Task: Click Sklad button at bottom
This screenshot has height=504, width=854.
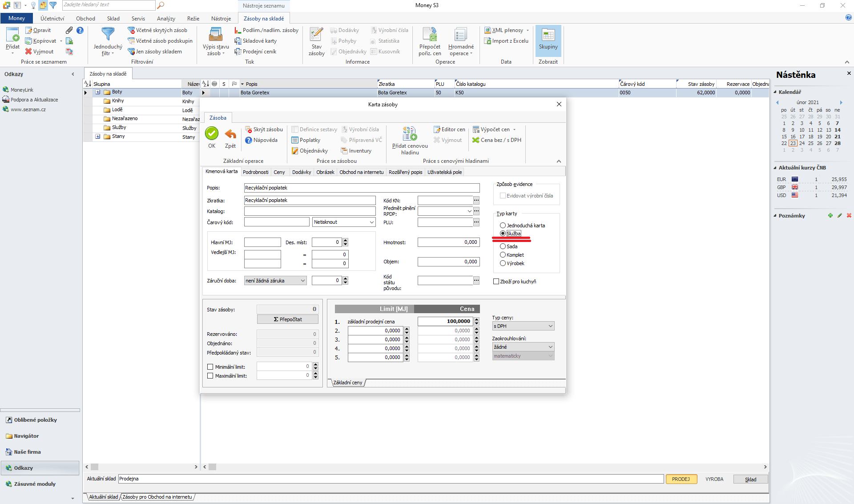Action: click(750, 479)
